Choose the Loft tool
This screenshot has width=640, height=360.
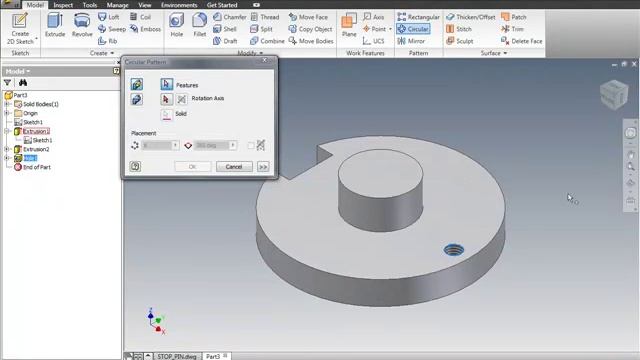[x=109, y=17]
